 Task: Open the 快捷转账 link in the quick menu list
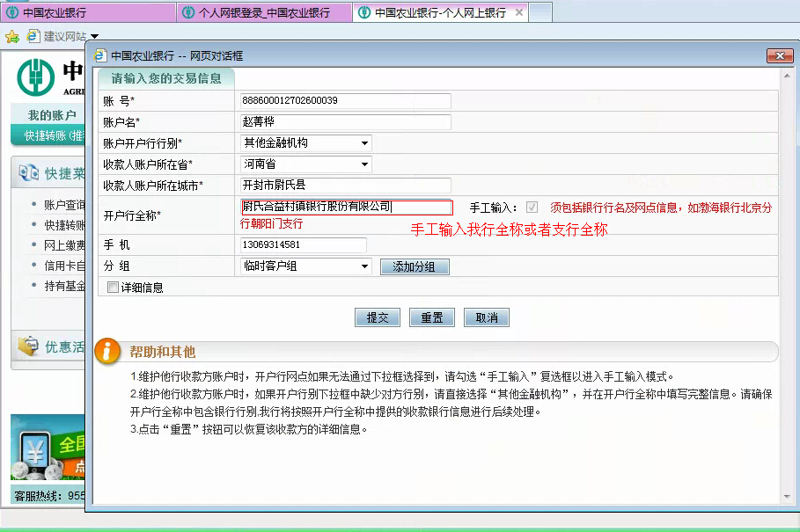[65, 225]
